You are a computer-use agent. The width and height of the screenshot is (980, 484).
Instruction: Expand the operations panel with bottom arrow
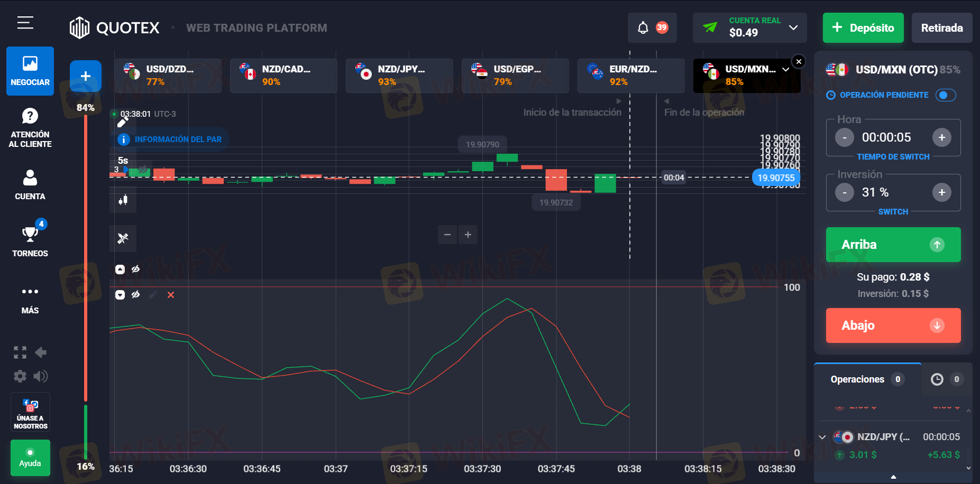893,477
